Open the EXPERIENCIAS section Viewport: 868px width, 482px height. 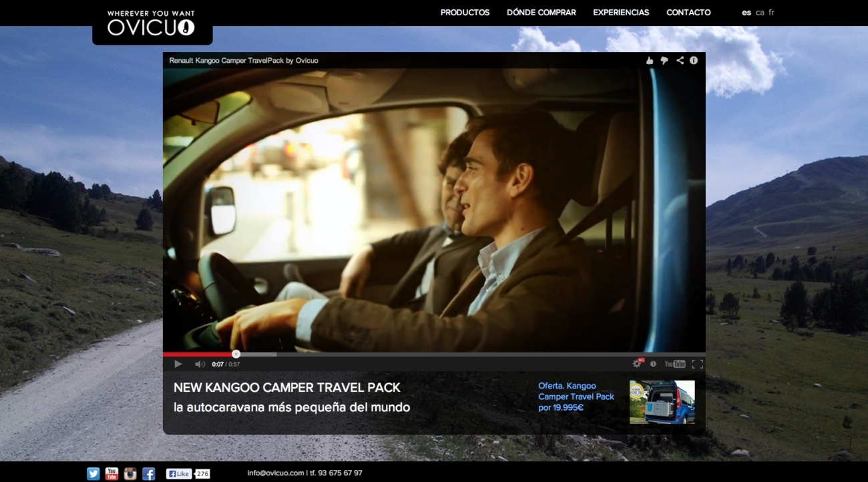[621, 13]
